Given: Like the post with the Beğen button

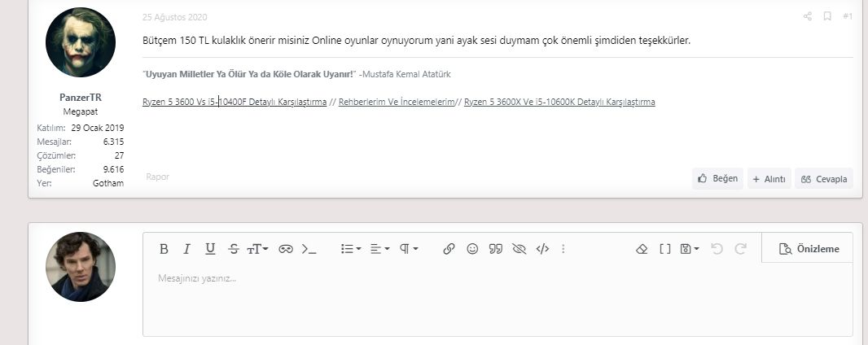Looking at the screenshot, I should click(717, 178).
